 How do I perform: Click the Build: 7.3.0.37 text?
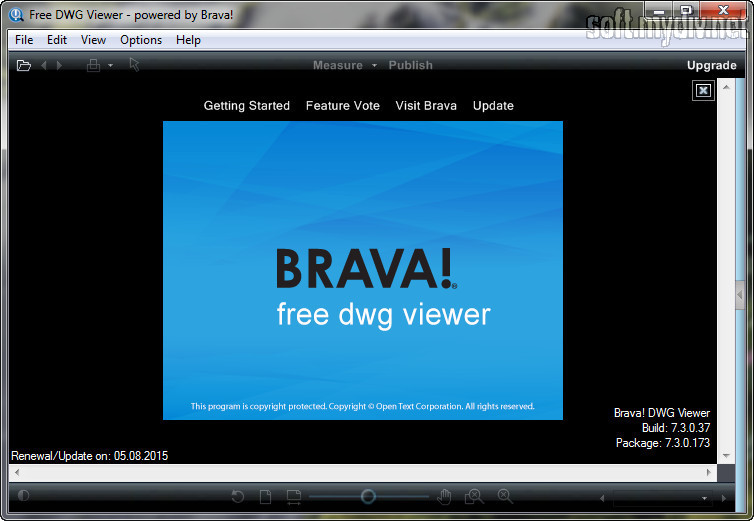coord(676,428)
